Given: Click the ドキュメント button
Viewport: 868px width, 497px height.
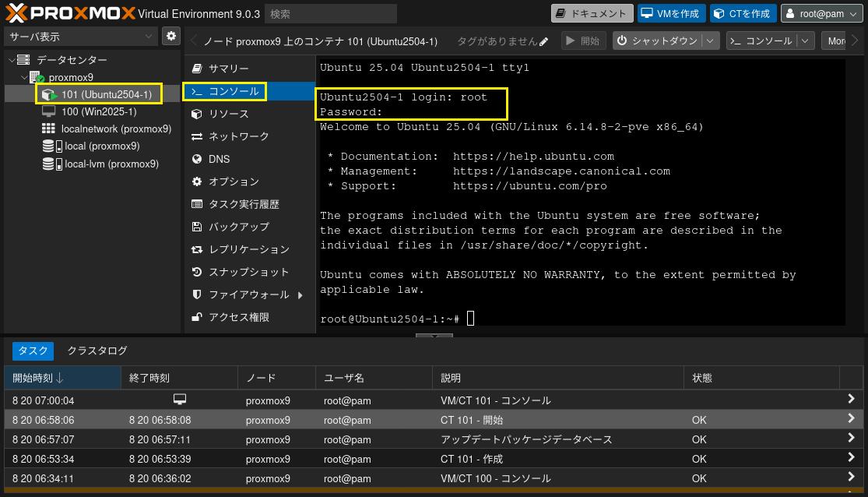Looking at the screenshot, I should [592, 13].
